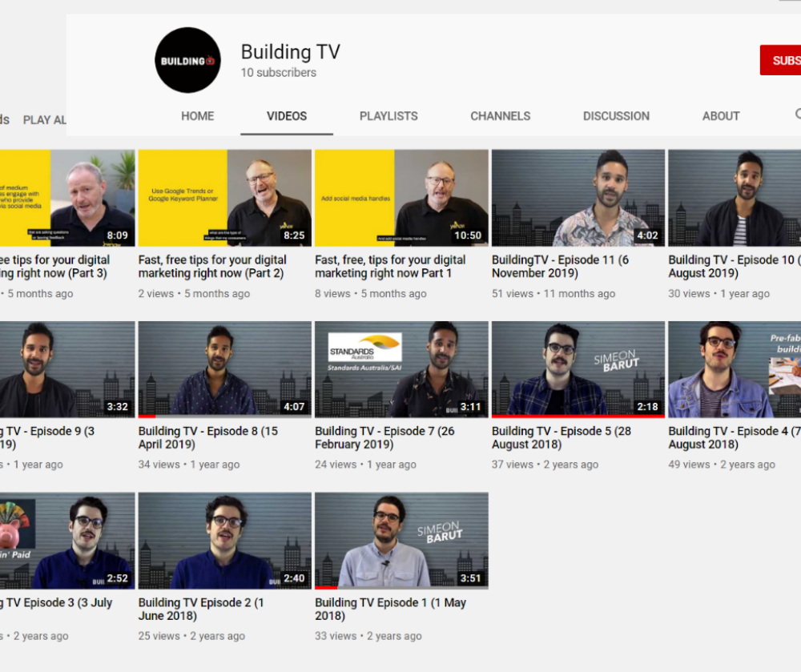
Task: Click title 'Building TV - Episode 10'
Action: 735,267
